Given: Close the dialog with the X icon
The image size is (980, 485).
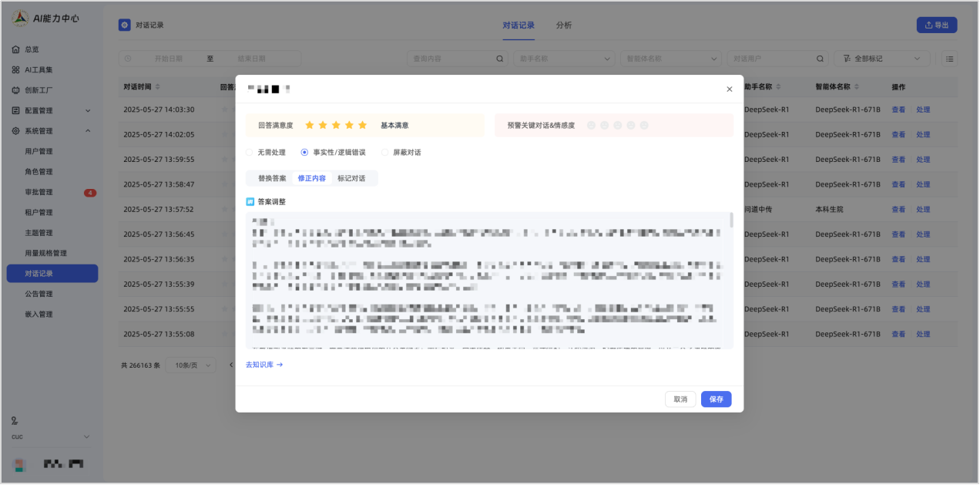Looking at the screenshot, I should [x=729, y=89].
